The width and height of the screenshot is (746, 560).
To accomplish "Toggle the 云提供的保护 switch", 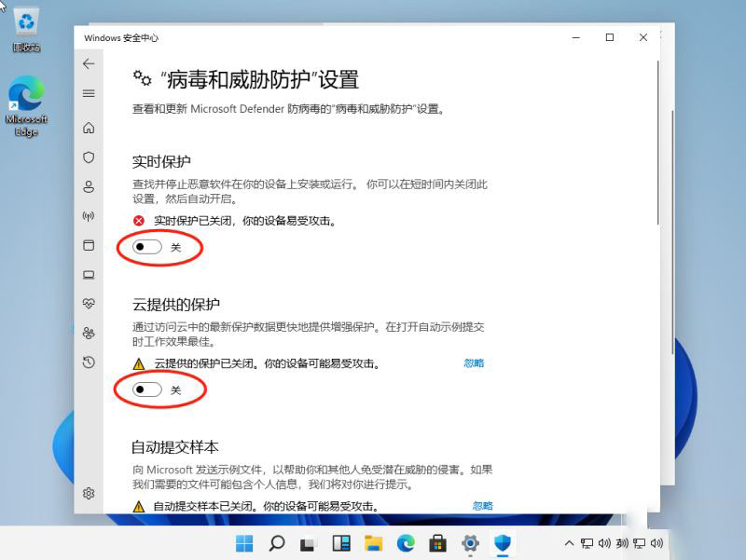I will click(147, 389).
